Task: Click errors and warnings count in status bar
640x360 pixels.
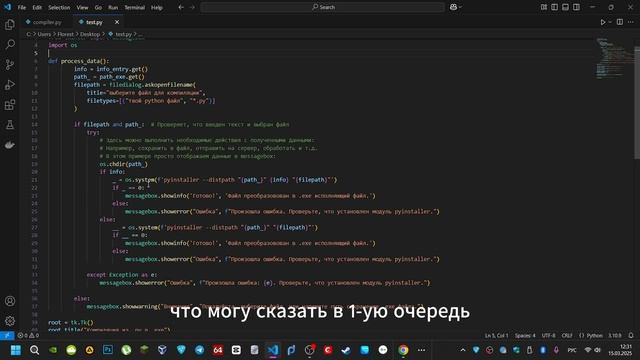Action: click(x=28, y=336)
